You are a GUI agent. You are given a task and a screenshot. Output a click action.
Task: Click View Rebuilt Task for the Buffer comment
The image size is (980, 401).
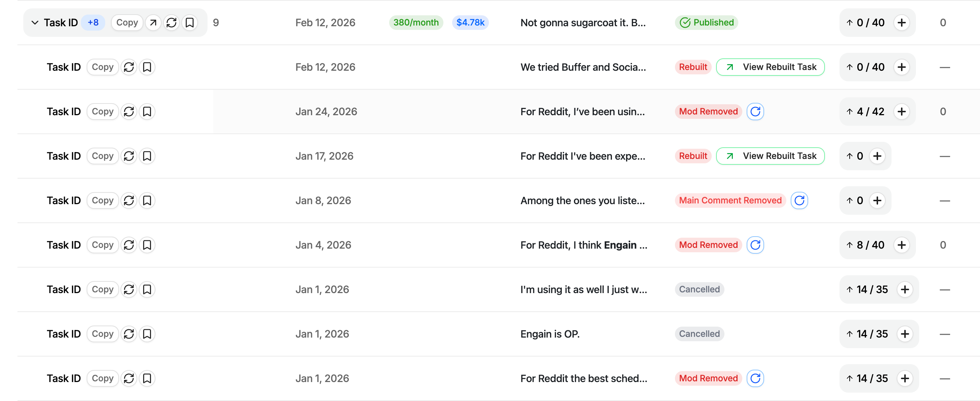coord(770,67)
